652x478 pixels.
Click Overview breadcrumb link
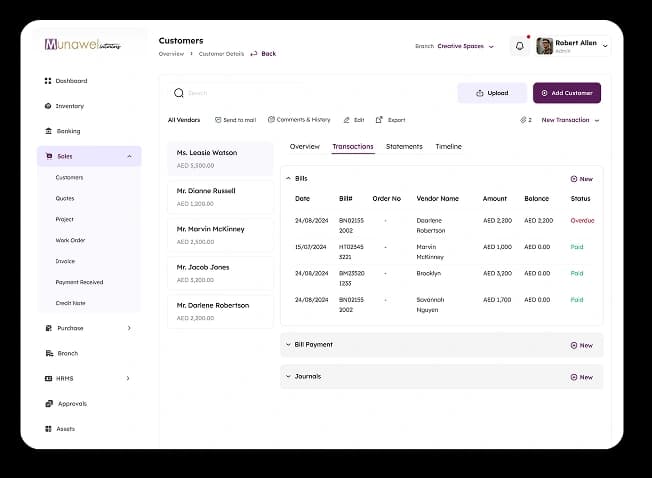point(171,54)
